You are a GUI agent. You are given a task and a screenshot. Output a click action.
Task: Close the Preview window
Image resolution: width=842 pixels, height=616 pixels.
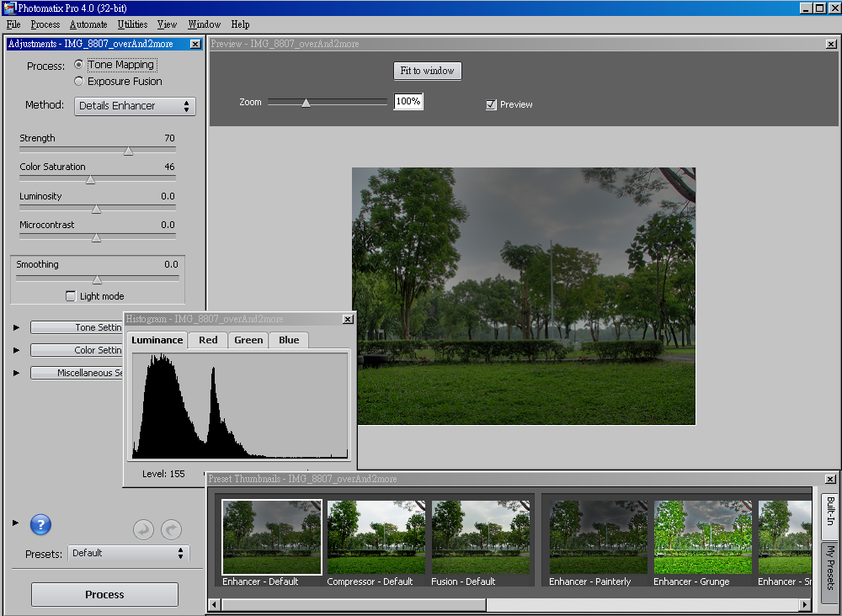coord(831,44)
